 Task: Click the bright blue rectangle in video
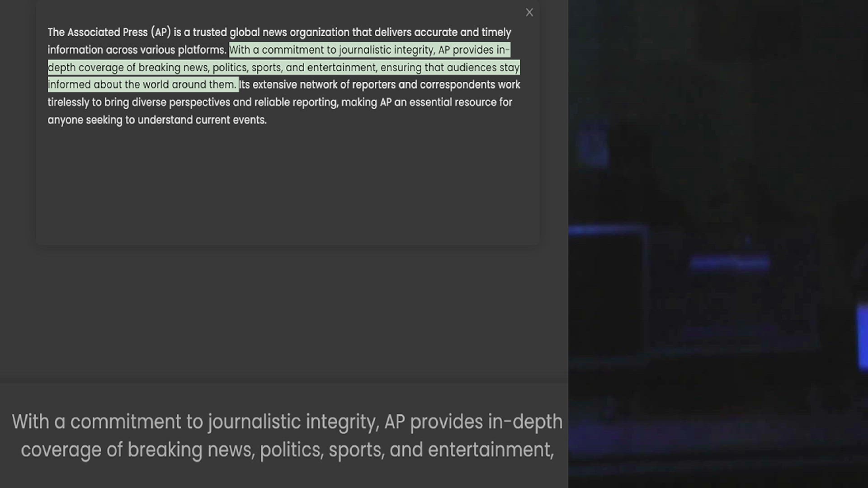[x=862, y=337]
